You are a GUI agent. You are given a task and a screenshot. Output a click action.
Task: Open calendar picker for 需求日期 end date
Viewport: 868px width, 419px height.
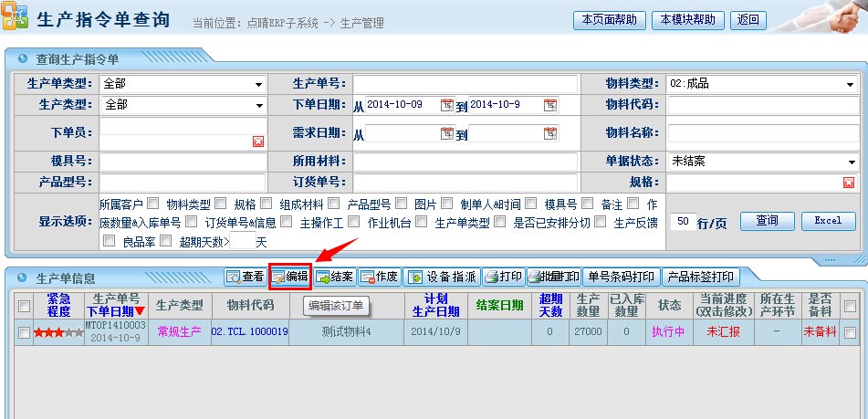pos(549,133)
